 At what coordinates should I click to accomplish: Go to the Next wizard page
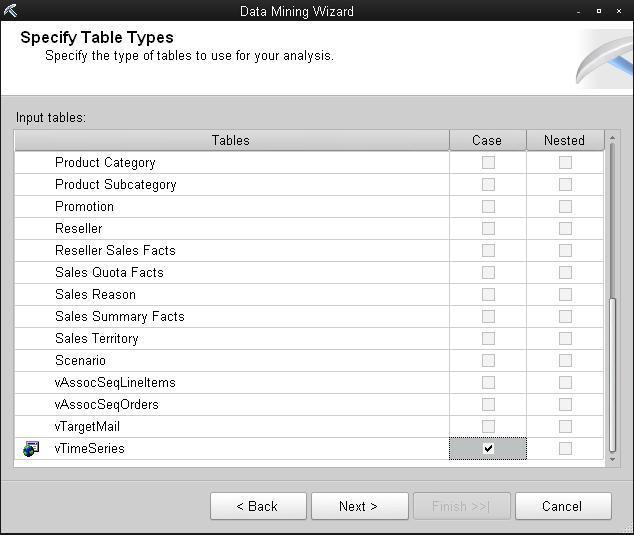coord(359,506)
